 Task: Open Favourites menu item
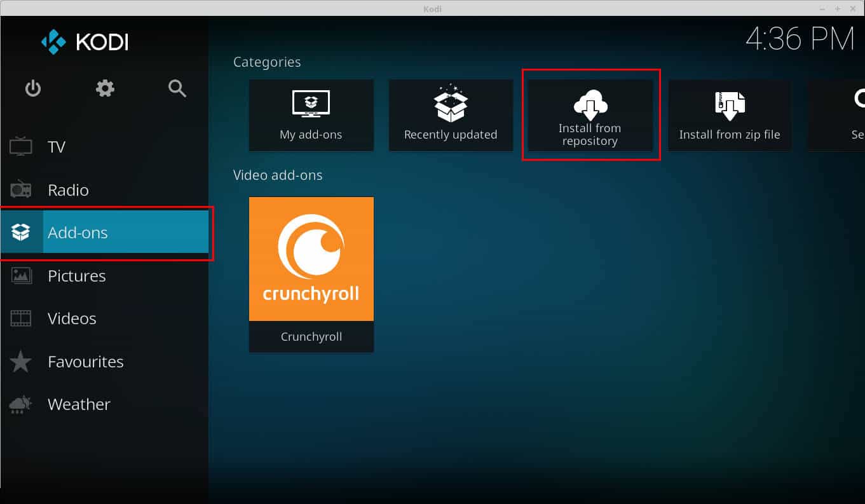[x=105, y=362]
